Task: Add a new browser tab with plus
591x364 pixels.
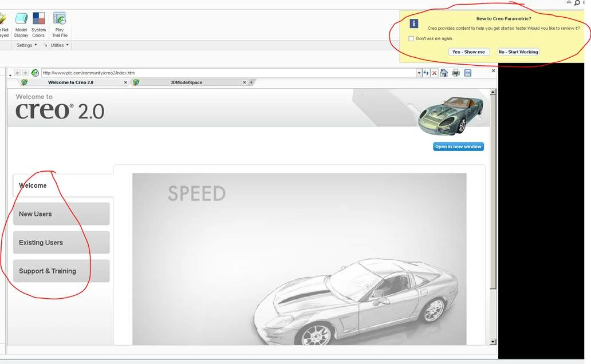Action: [251, 82]
